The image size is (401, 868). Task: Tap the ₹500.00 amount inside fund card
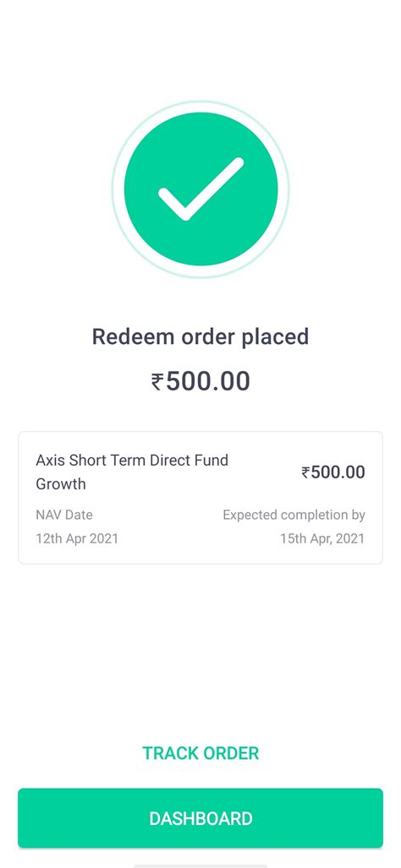333,472
